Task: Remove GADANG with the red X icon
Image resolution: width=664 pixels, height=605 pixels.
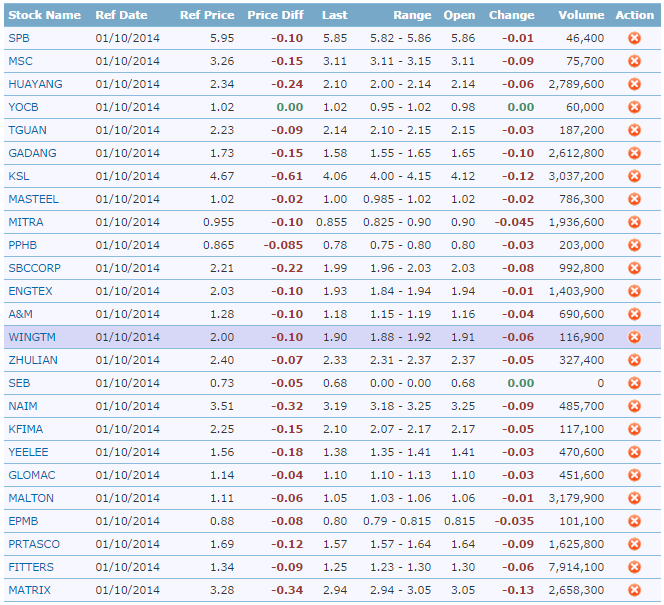Action: 634,153
